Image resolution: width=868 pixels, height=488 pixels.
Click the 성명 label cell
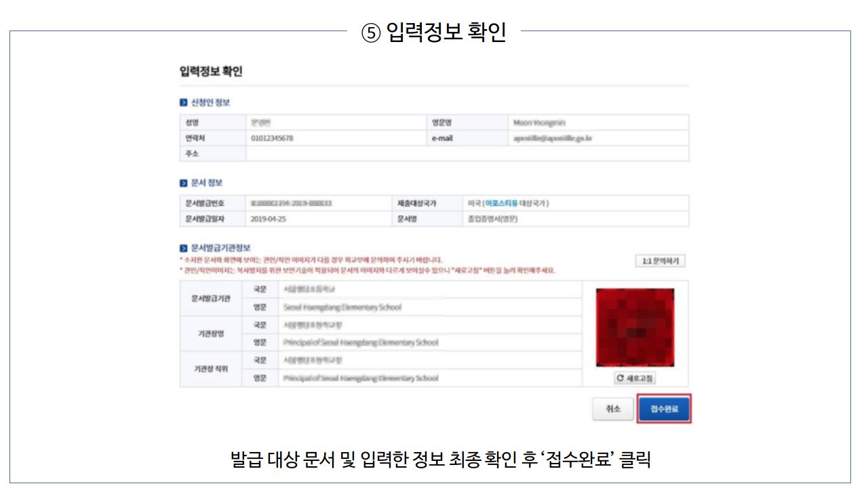tap(213, 123)
